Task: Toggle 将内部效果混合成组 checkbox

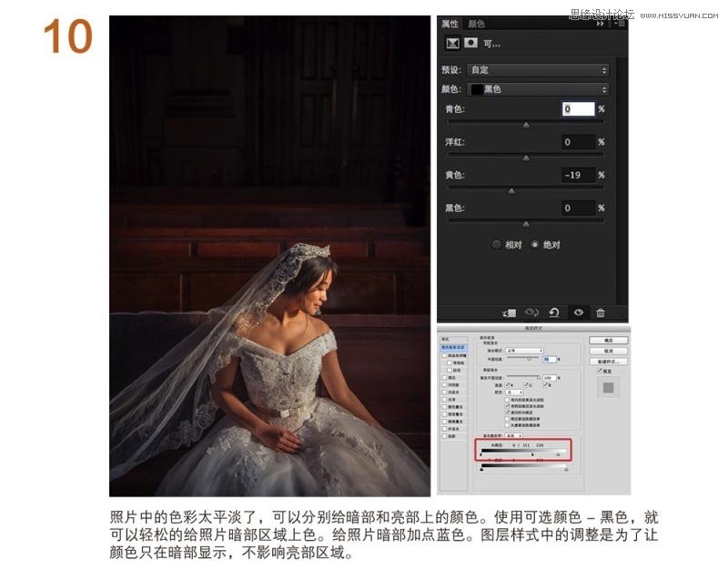Action: (507, 400)
